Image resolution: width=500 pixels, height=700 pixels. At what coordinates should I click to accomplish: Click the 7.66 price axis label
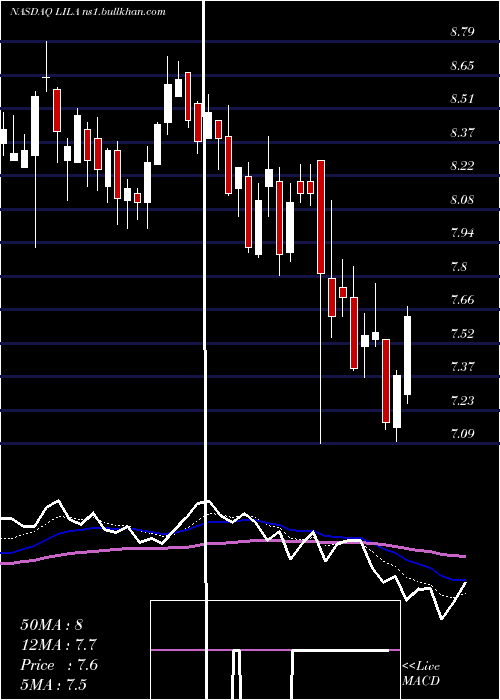(x=462, y=300)
